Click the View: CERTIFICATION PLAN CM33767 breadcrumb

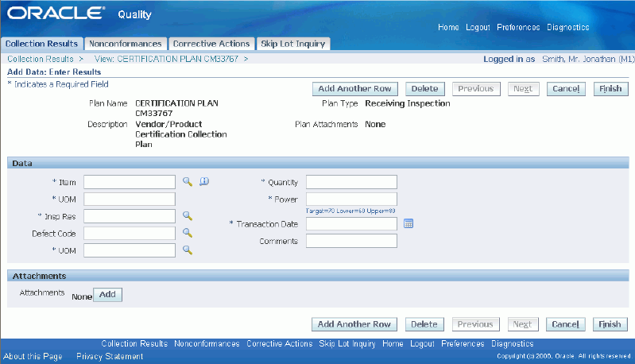[x=166, y=59]
